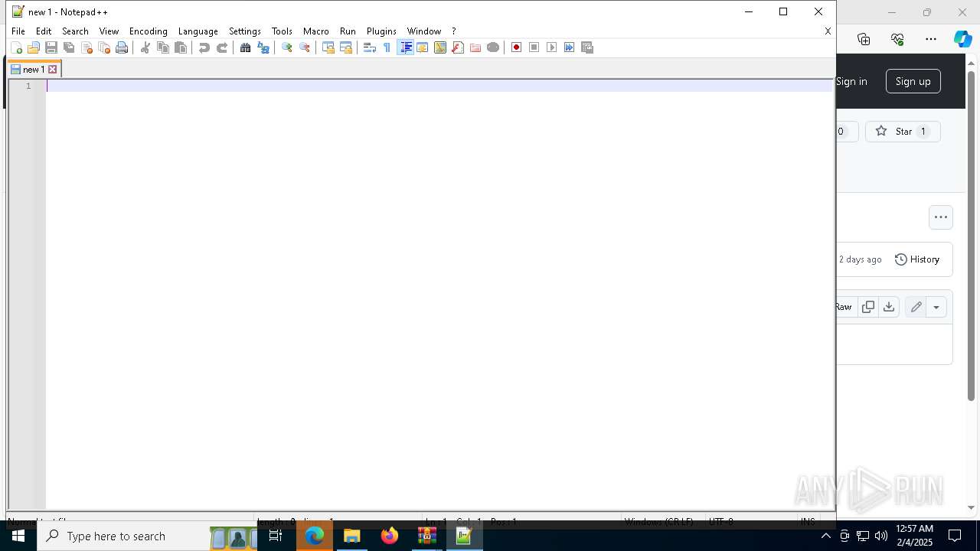Viewport: 980px width, 551px height.
Task: Click the Copy toolbar icon
Action: (x=163, y=47)
